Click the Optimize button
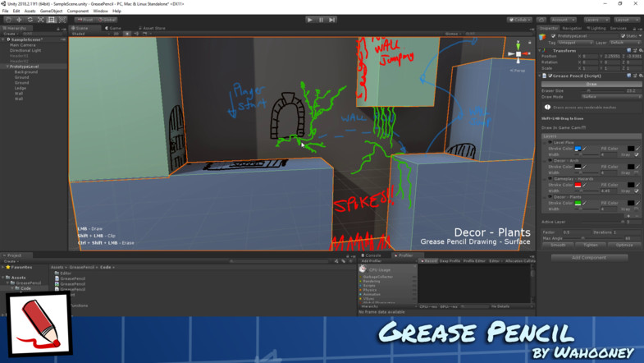Viewport: 644px width, 363px height. 624,245
